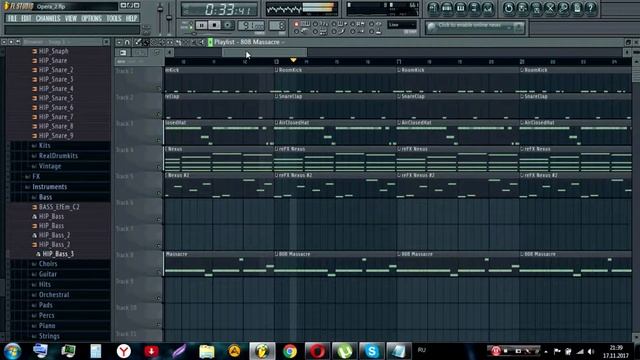Mute Track 8 in the playlist
Image resolution: width=640 pixels, height=360 pixels.
pos(158,272)
